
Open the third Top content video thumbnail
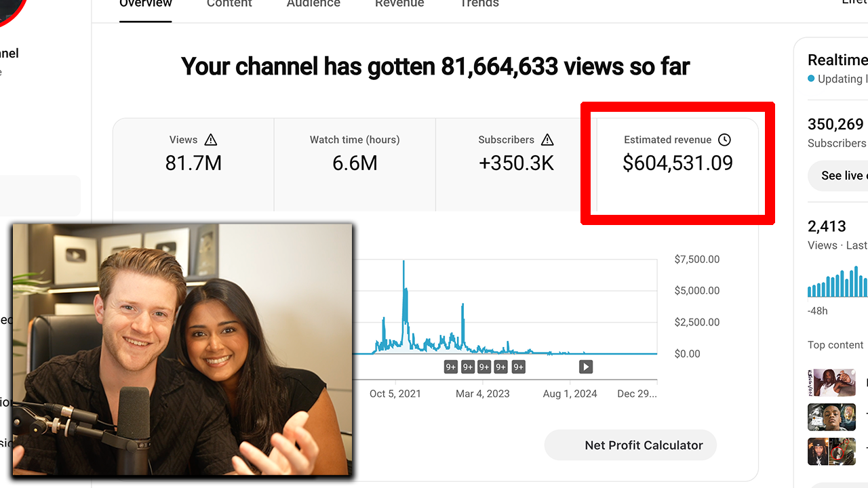tap(831, 451)
